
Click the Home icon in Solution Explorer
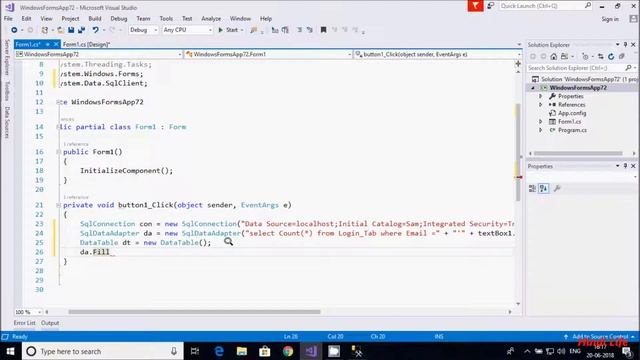coord(553,56)
